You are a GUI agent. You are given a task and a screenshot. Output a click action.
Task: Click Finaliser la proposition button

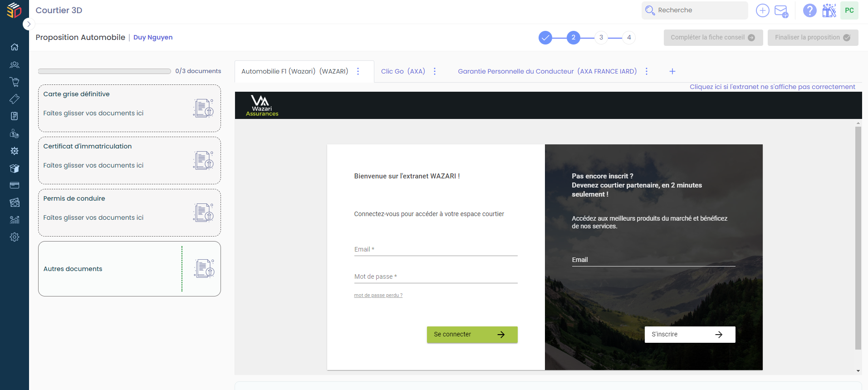click(813, 38)
